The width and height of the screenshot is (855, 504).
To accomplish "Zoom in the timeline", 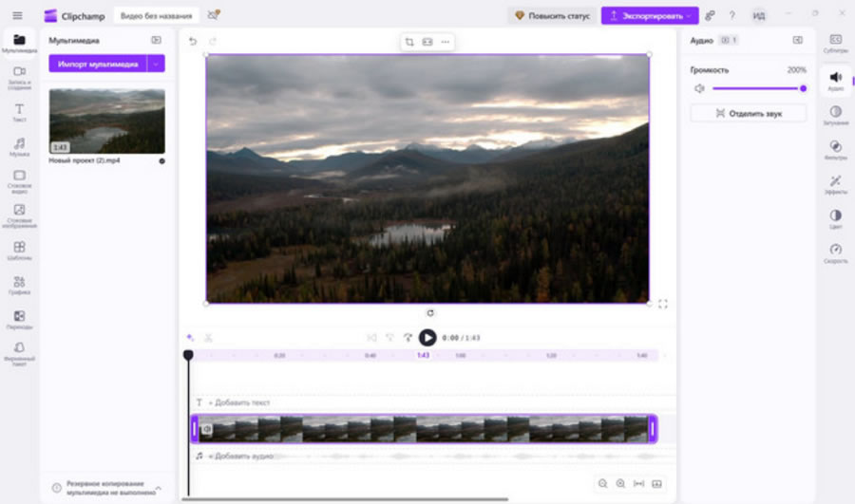I will click(x=620, y=484).
